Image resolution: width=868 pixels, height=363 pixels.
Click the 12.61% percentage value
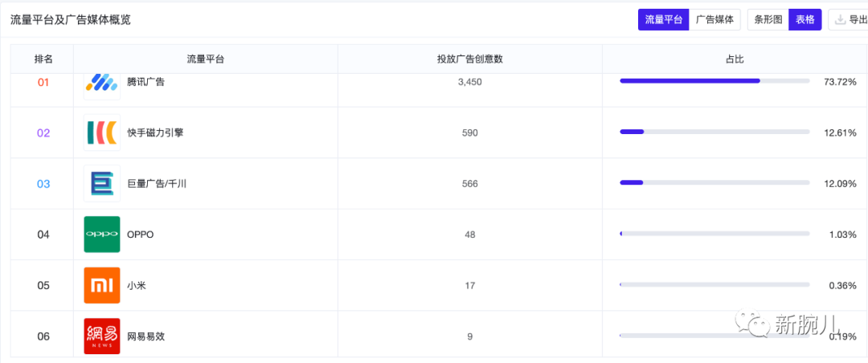pyautogui.click(x=841, y=133)
